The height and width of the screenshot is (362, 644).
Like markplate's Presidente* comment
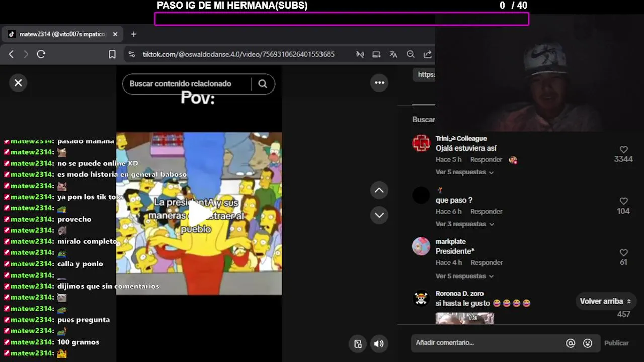(x=623, y=253)
